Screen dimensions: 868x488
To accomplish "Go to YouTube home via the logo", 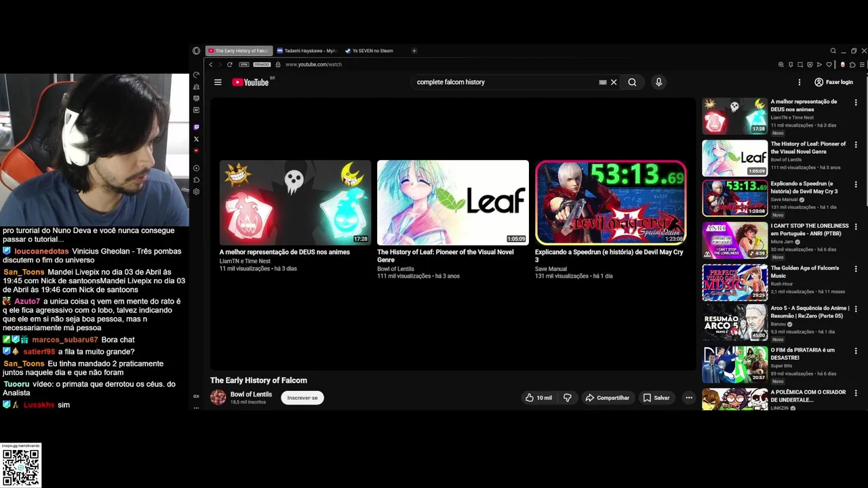I will (251, 82).
